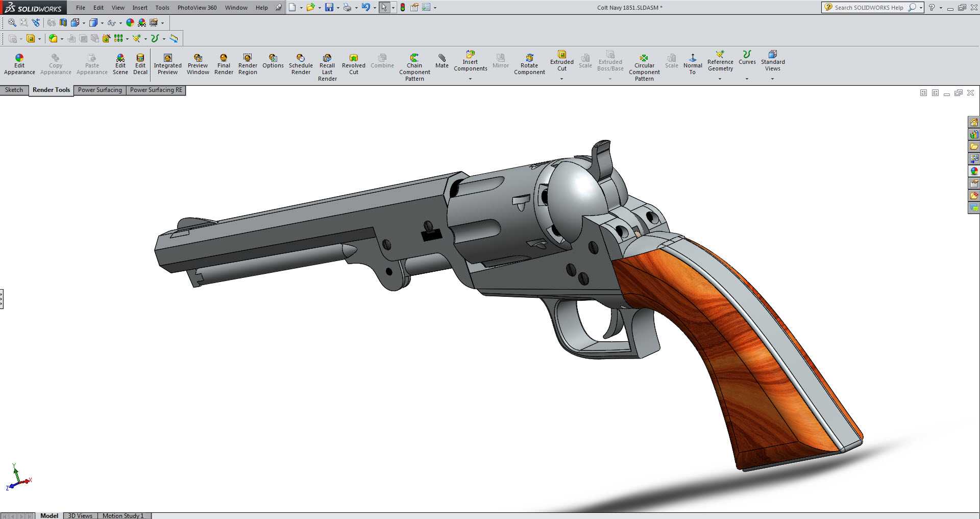Click Recall Last Render
This screenshot has width=980, height=519.
327,67
